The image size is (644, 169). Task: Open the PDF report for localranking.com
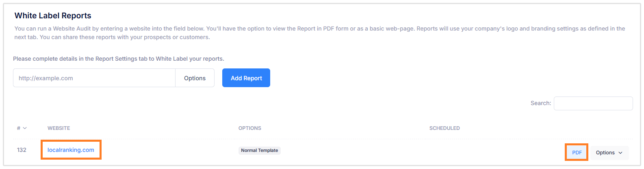[577, 153]
